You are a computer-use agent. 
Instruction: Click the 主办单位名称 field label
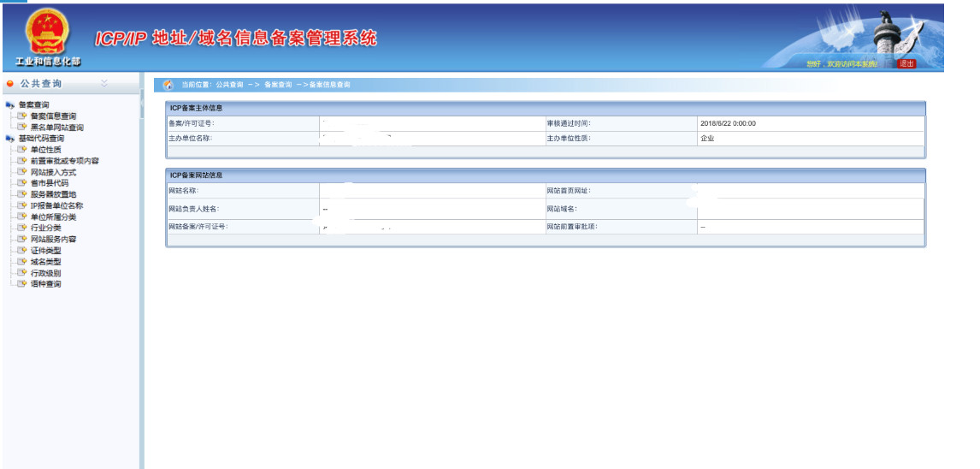[191, 139]
